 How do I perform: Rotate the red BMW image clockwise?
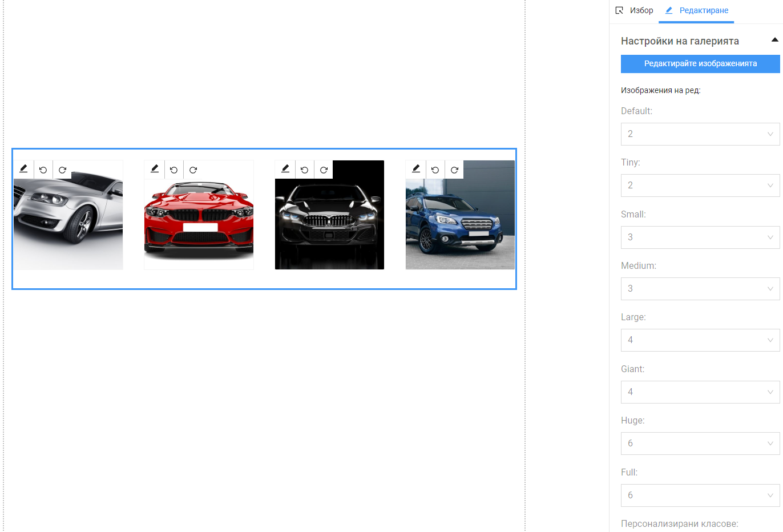193,170
